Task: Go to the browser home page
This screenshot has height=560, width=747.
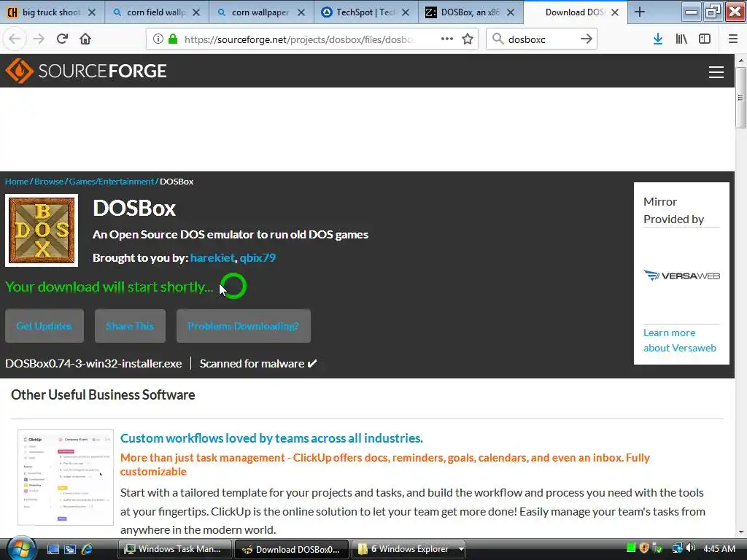Action: coord(85,39)
